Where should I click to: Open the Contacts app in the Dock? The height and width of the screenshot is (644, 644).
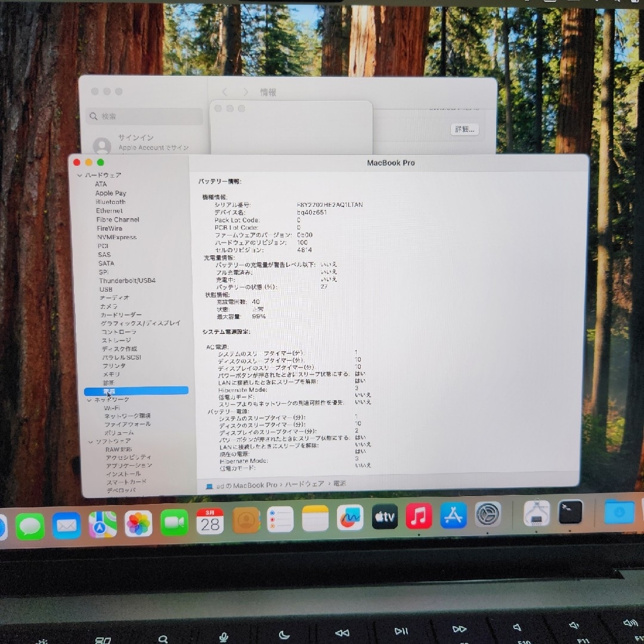[x=246, y=521]
